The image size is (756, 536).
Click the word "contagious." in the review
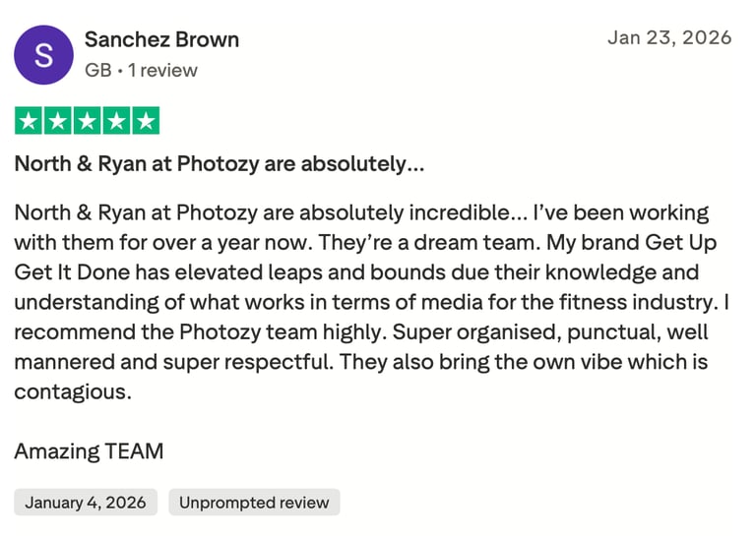coord(73,392)
